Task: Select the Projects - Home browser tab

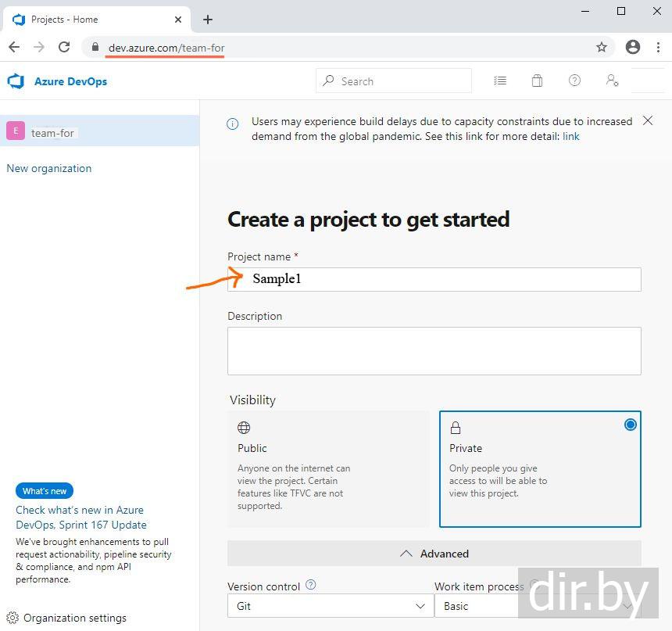Action: (96, 20)
